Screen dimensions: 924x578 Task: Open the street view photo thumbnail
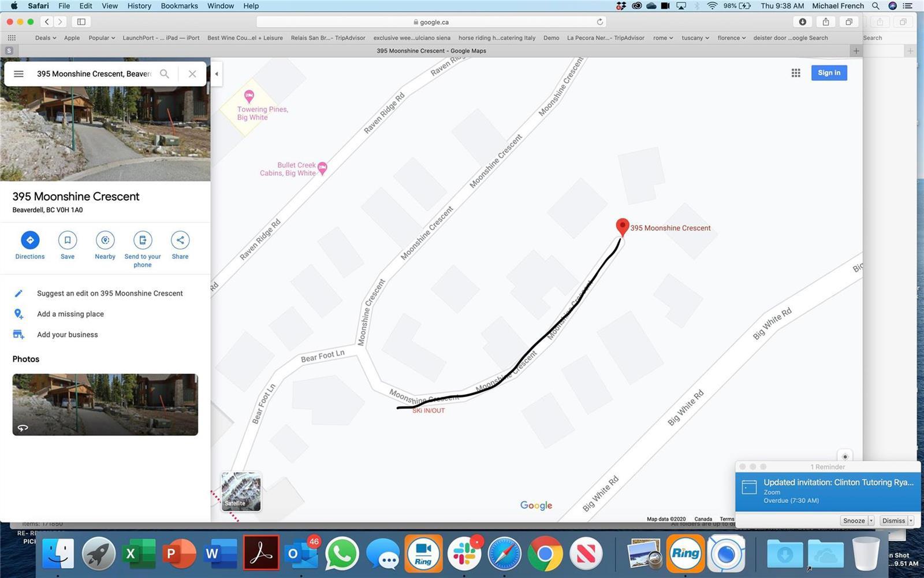[x=105, y=405]
